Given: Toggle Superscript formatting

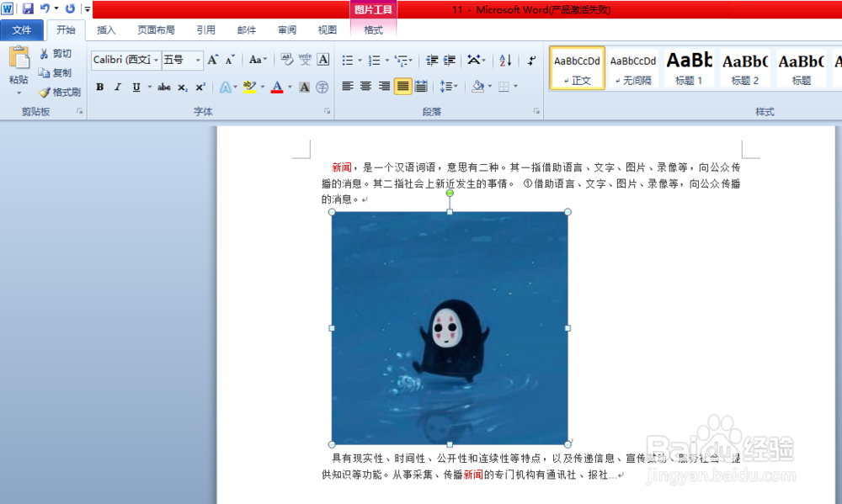Looking at the screenshot, I should tap(200, 87).
